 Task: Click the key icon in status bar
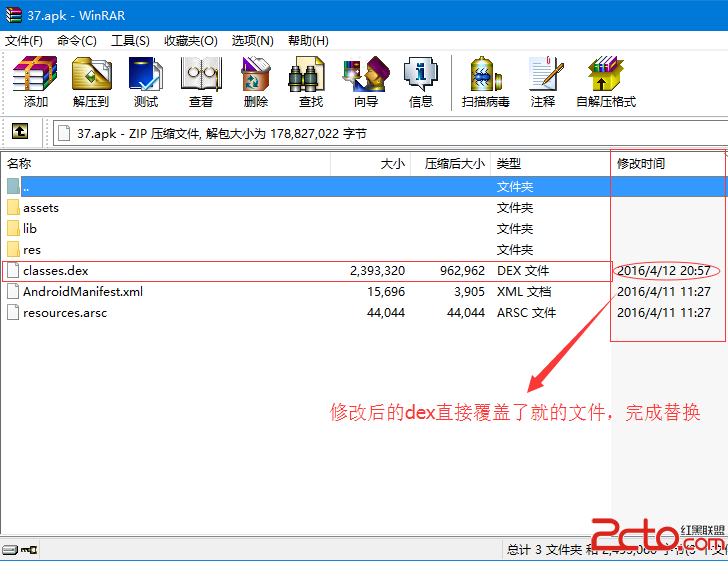click(29, 550)
